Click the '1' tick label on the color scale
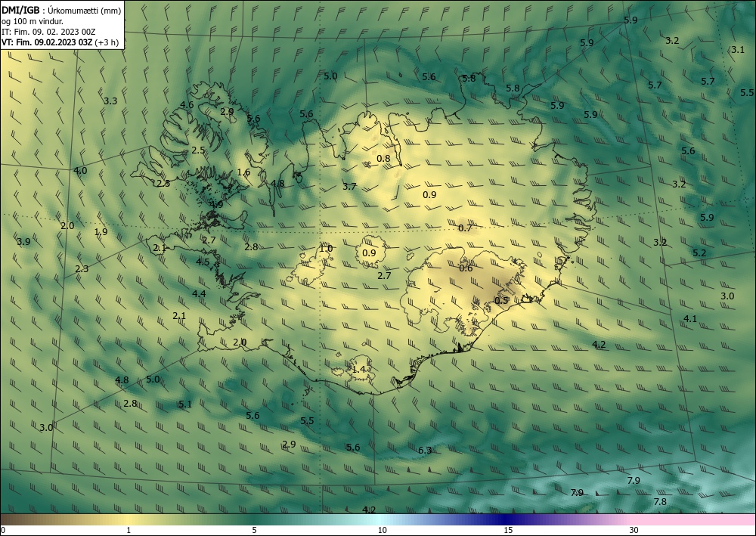 click(129, 531)
